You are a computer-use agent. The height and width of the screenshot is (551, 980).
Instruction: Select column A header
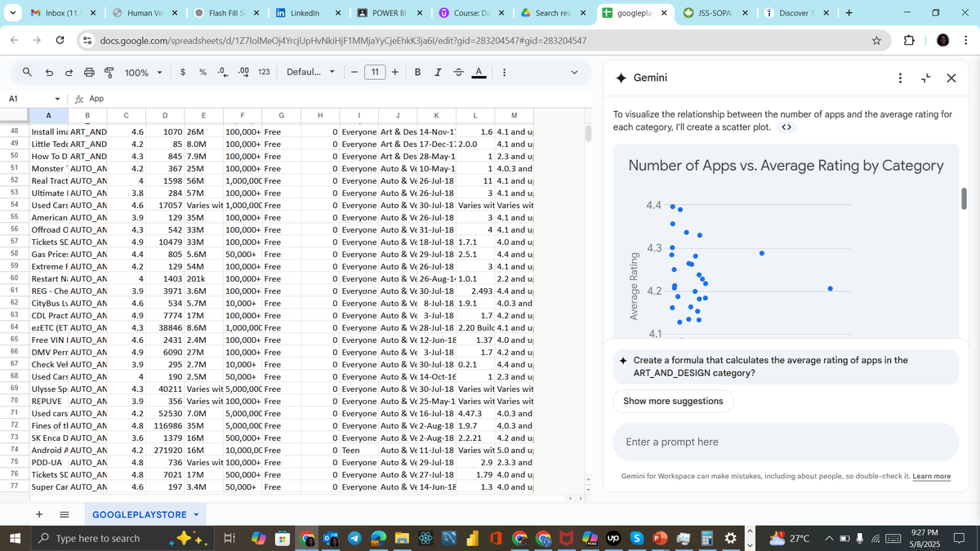[48, 115]
